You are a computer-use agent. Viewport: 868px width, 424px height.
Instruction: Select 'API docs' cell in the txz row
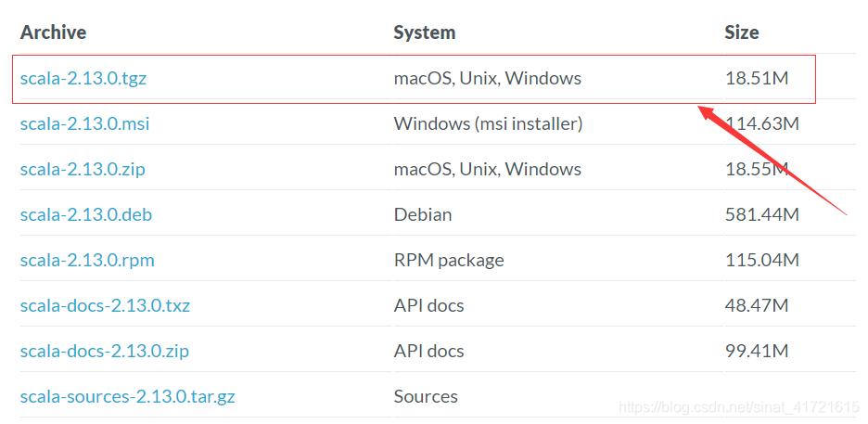[x=429, y=305]
